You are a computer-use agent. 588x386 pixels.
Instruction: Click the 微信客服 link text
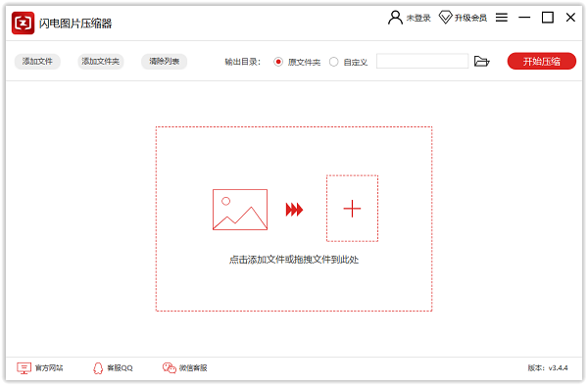193,368
